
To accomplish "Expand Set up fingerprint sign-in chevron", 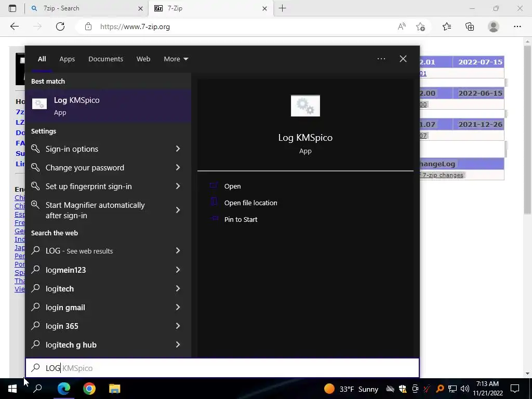I will coord(178,186).
